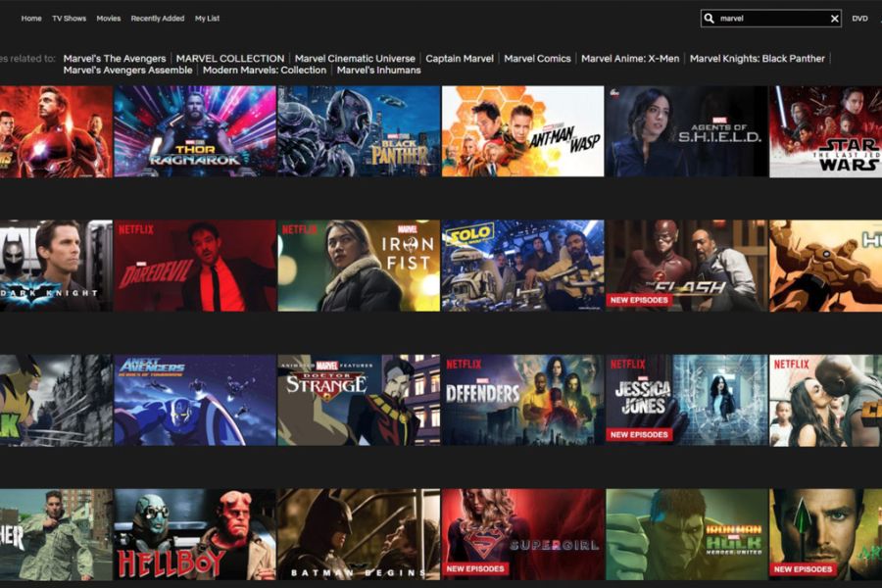This screenshot has width=882, height=588.
Task: Select the Supergirl thumbnail
Action: [x=522, y=534]
